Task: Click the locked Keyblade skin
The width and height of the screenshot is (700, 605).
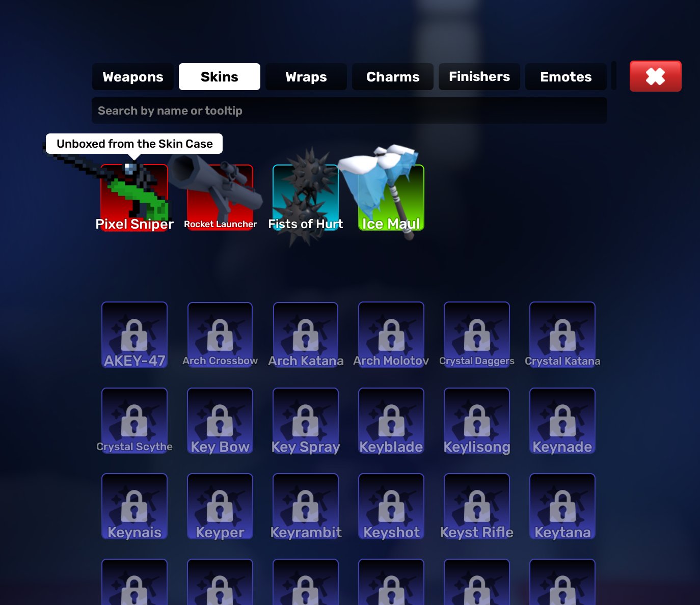Action: click(391, 421)
